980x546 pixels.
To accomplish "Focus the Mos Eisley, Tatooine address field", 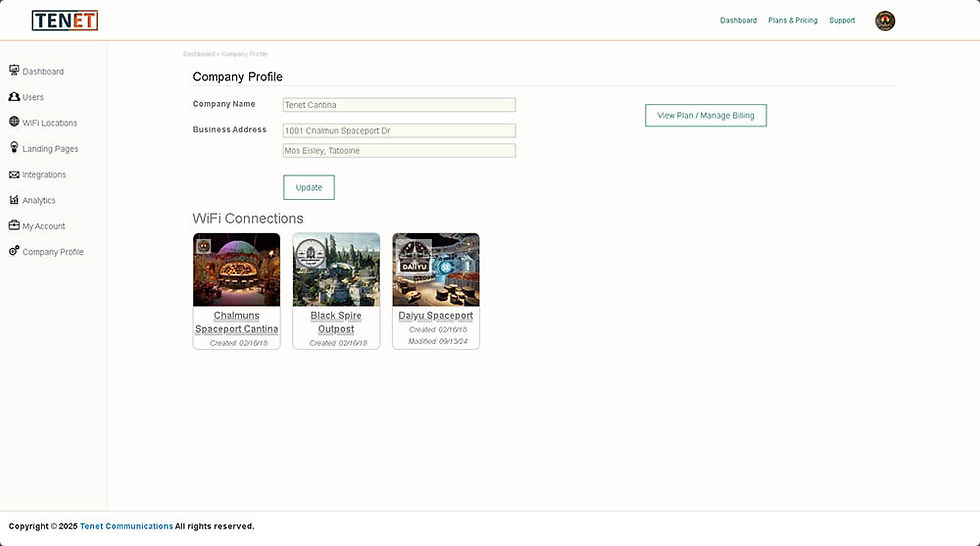I will pos(399,151).
